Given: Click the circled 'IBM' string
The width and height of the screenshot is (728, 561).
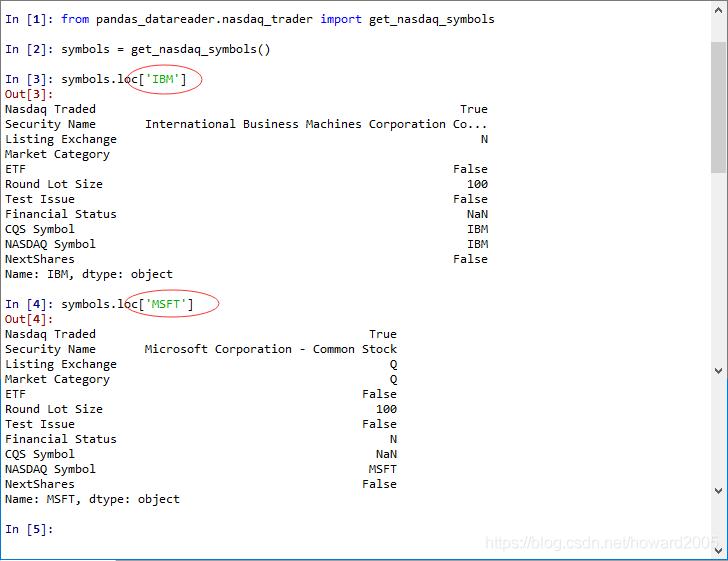Looking at the screenshot, I should 163,79.
